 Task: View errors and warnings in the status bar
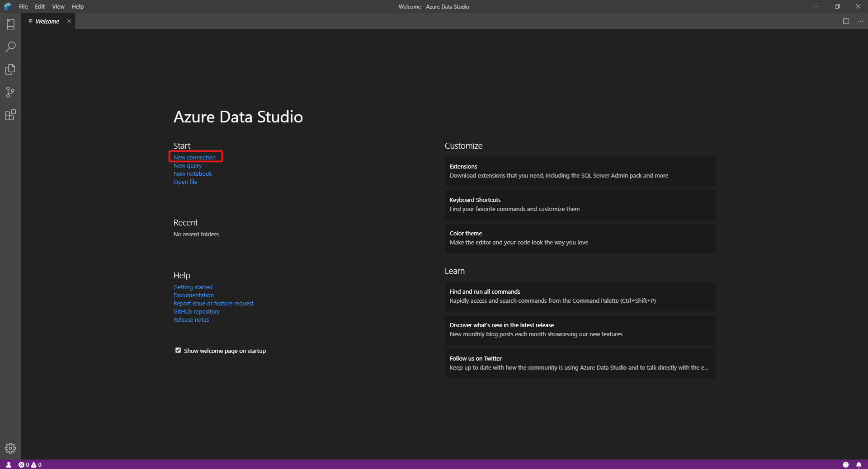coord(29,465)
